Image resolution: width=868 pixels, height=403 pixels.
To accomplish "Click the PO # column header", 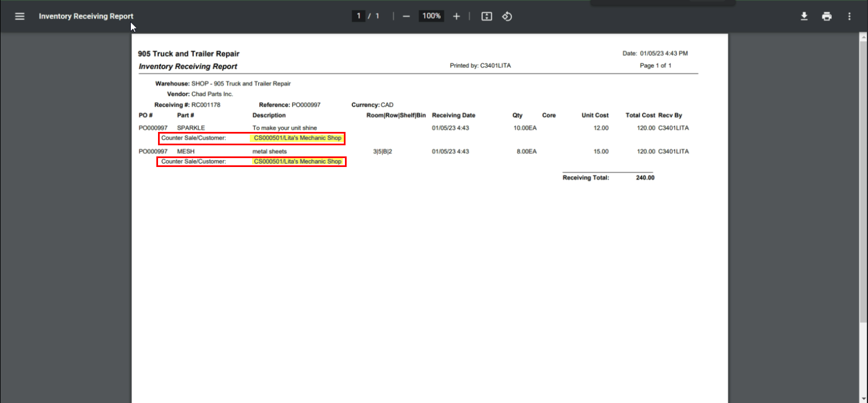I will [x=146, y=115].
